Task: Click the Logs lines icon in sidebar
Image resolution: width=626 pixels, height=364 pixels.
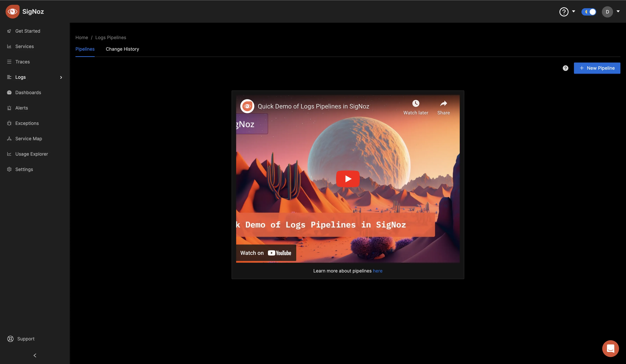Action: pos(9,77)
